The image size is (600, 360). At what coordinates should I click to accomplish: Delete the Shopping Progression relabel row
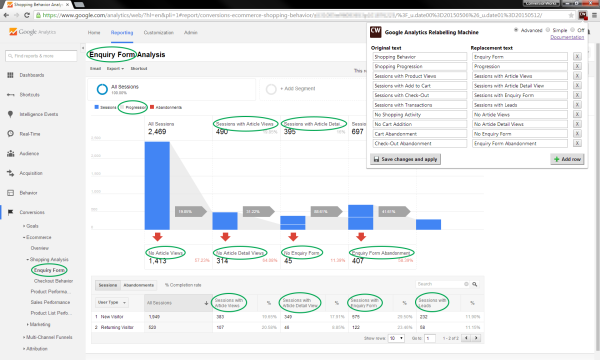[577, 66]
